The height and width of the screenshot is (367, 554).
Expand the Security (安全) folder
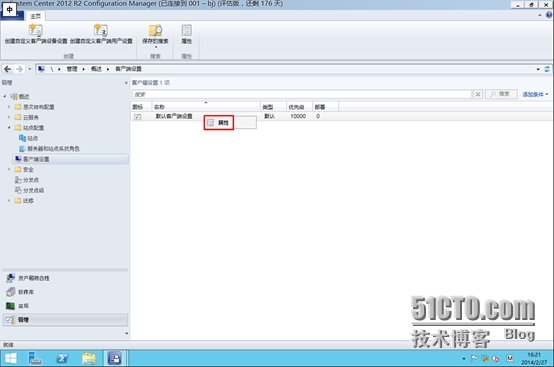(9, 170)
